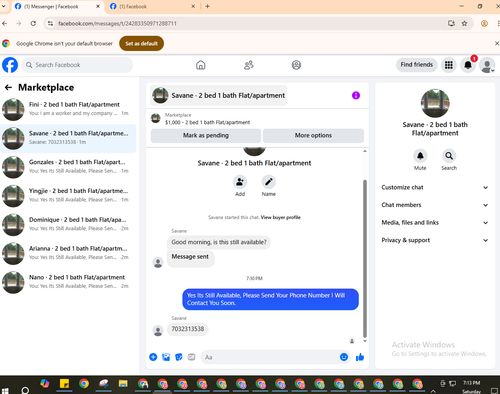Image resolution: width=500 pixels, height=394 pixels.
Task: Search in conversation magnifier icon
Action: [x=449, y=156]
